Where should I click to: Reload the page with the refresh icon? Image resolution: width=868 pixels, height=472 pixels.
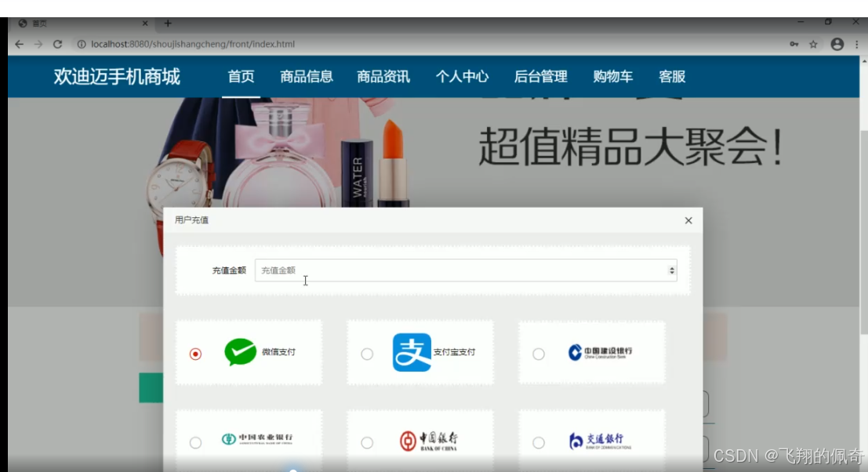57,44
